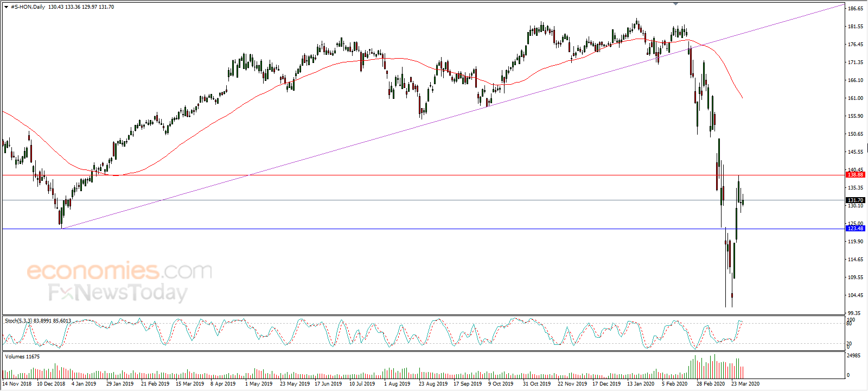Click the 99.35 price scale value
Image resolution: width=868 pixels, height=391 pixels.
click(x=854, y=313)
